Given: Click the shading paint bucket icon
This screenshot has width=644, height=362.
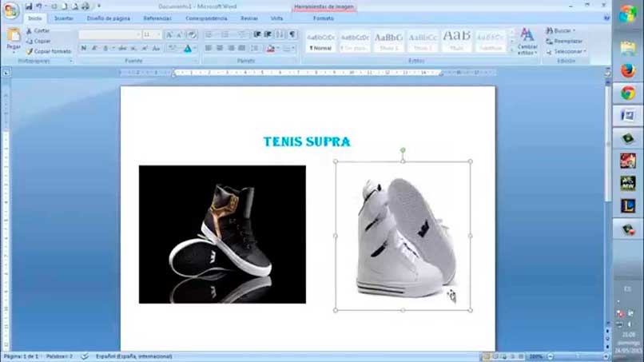Looking at the screenshot, I should tap(270, 49).
